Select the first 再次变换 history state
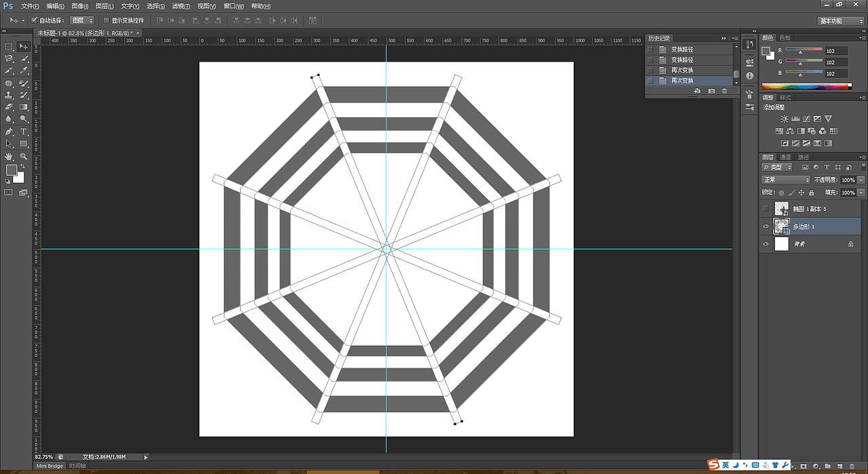Image resolution: width=868 pixels, height=474 pixels. click(682, 71)
